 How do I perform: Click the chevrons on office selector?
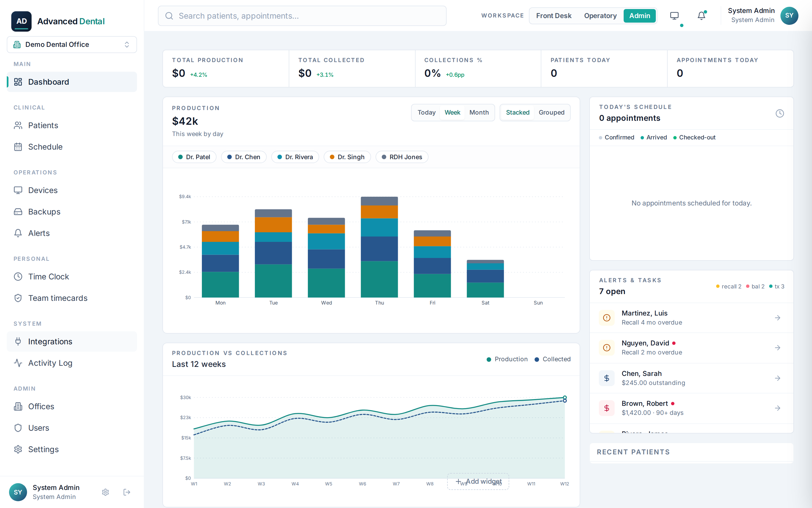(127, 44)
